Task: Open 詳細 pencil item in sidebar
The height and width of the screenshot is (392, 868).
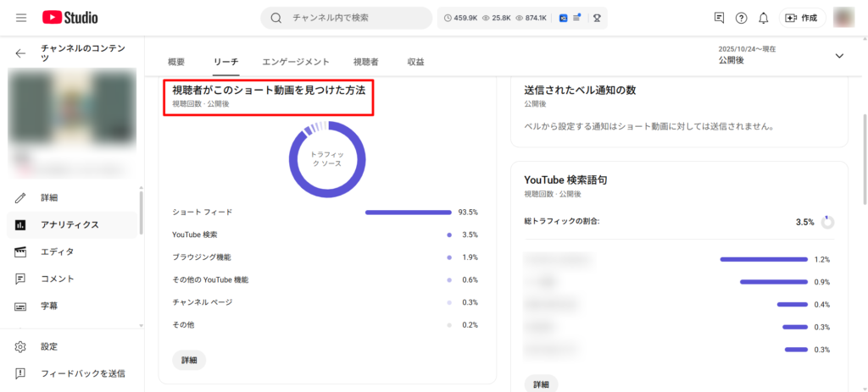Action: coord(49,197)
